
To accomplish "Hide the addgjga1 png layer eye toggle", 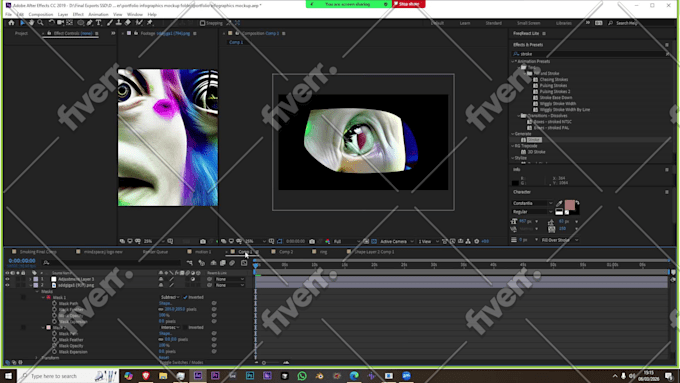I will point(7,285).
